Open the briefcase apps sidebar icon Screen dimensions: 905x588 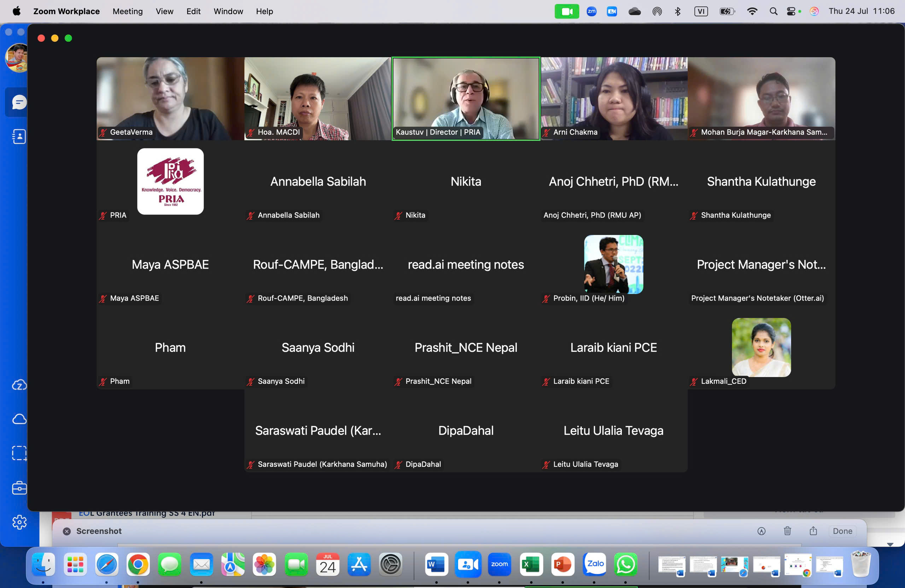click(19, 488)
